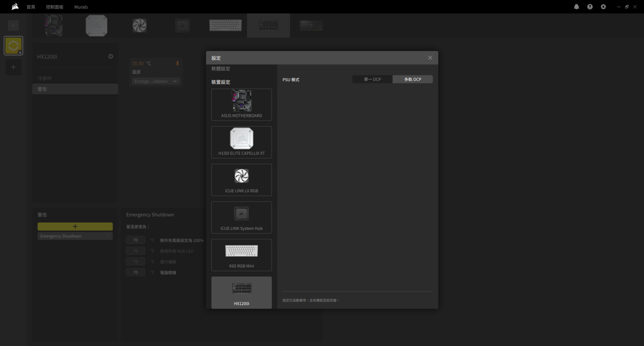The height and width of the screenshot is (346, 644).
Task: Add a new profile with plus icon
Action: pyautogui.click(x=13, y=67)
